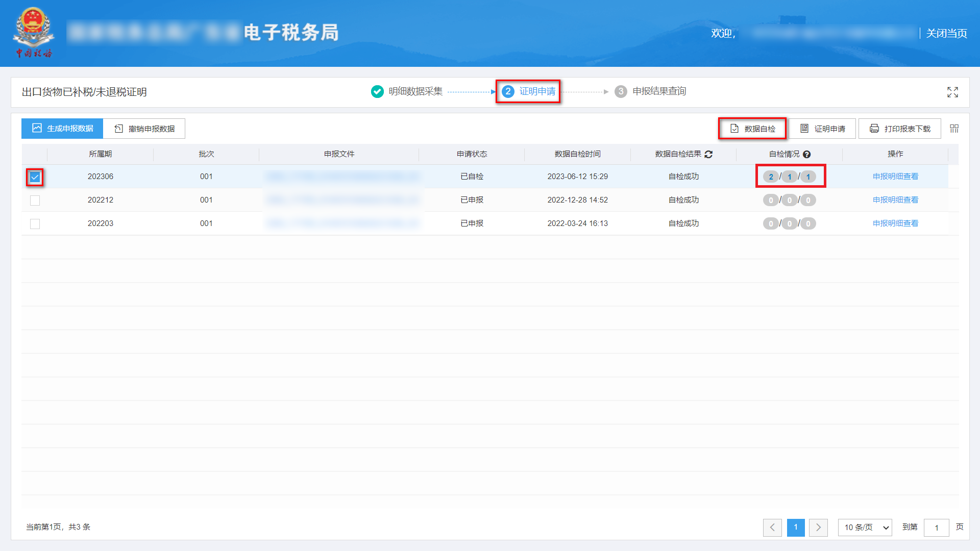
Task: Check the 202203 period row checkbox
Action: coord(35,224)
